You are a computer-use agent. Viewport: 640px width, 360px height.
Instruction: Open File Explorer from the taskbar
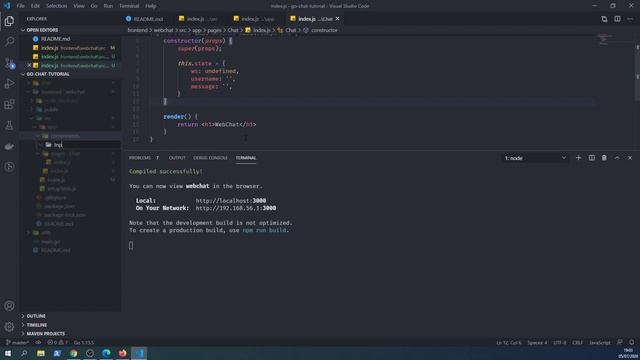[41, 353]
